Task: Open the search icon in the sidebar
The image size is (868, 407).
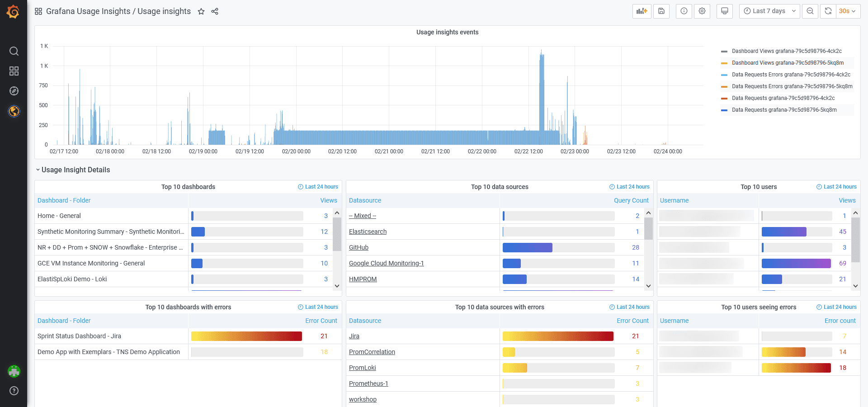Action: pos(14,51)
